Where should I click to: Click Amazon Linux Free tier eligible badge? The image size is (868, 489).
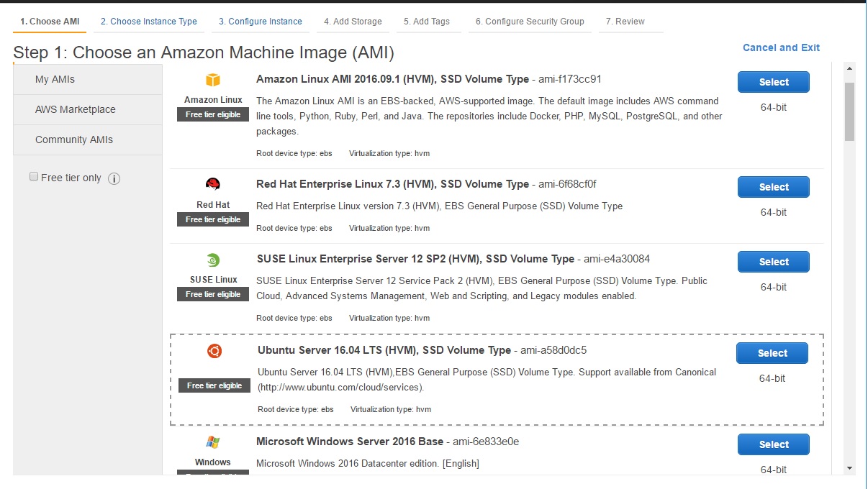(x=213, y=114)
